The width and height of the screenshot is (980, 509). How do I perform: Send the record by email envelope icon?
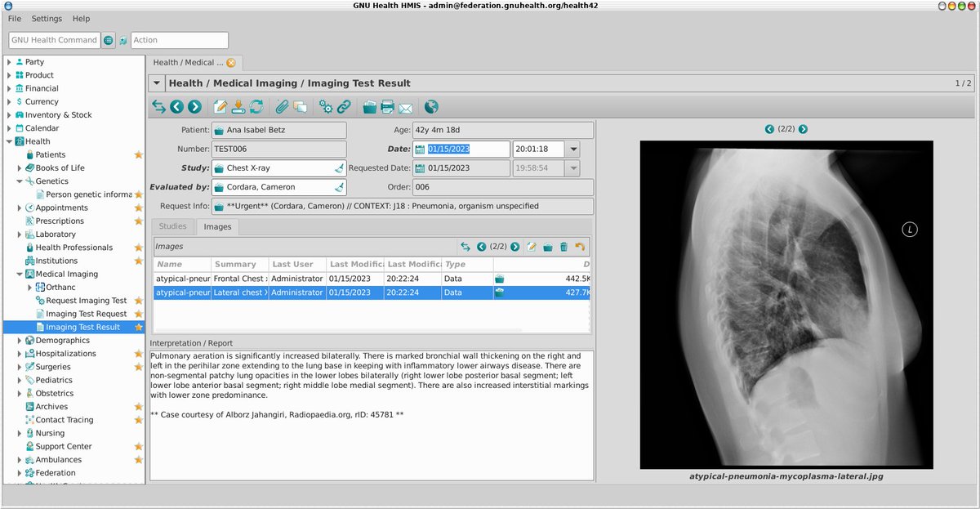pos(405,106)
